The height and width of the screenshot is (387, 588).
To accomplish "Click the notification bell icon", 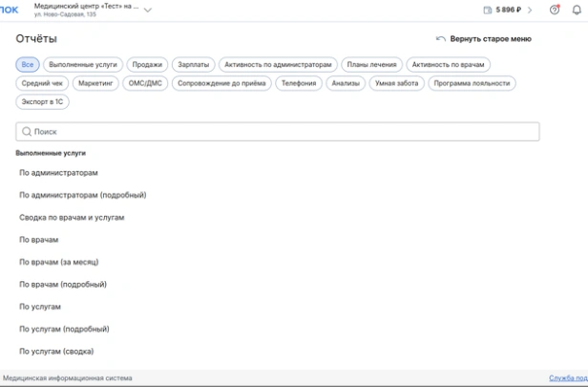I will click(576, 11).
